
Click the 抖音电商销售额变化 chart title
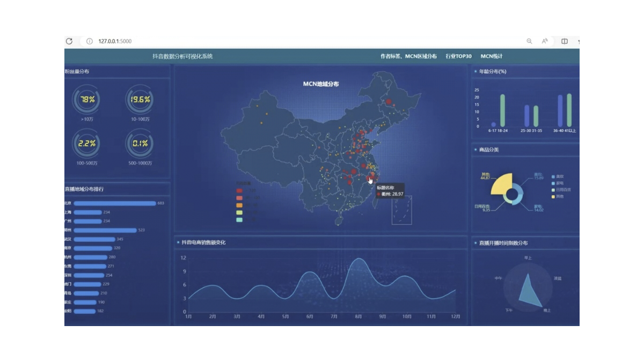[203, 242]
